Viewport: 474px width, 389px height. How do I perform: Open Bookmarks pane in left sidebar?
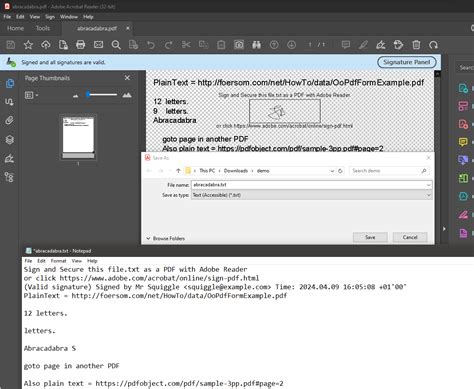[10, 102]
